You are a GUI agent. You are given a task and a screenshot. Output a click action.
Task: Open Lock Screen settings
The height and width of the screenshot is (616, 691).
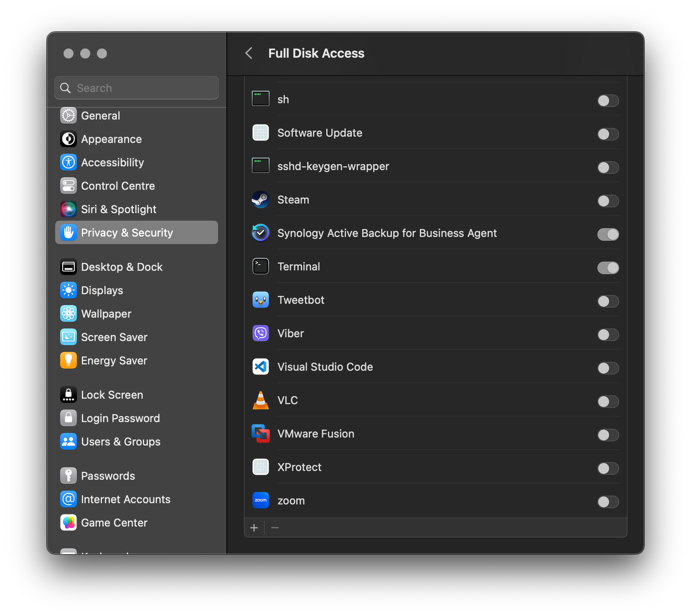point(137,395)
